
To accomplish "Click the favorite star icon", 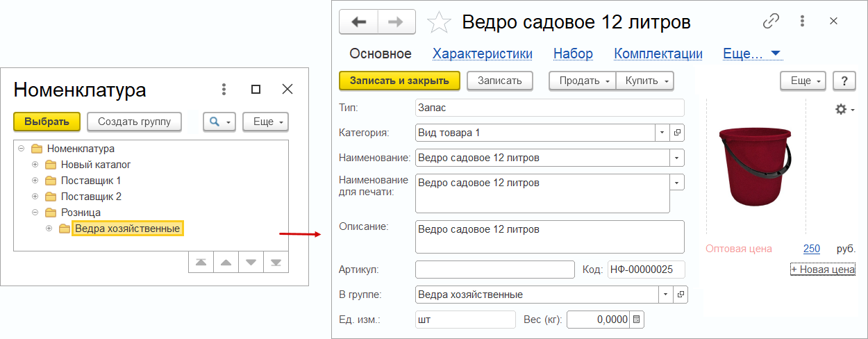I will click(x=438, y=23).
